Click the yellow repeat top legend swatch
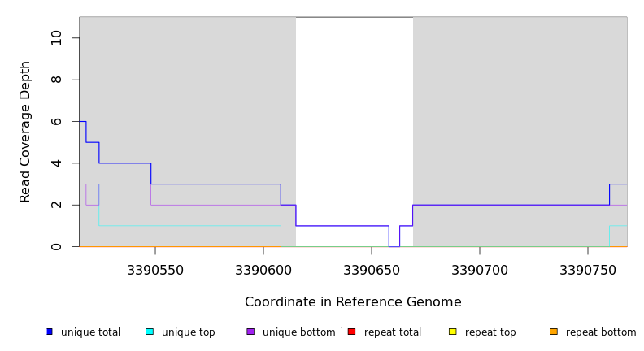Viewport: 644px width, 351px height. click(x=452, y=331)
